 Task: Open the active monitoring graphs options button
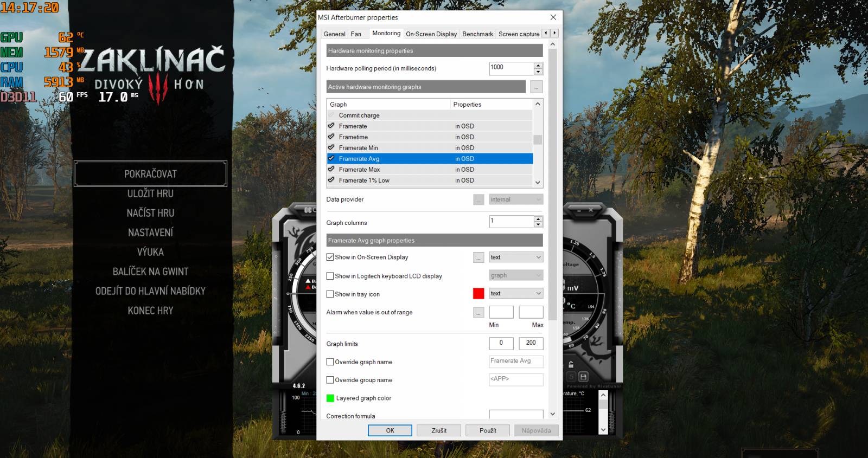coord(536,87)
